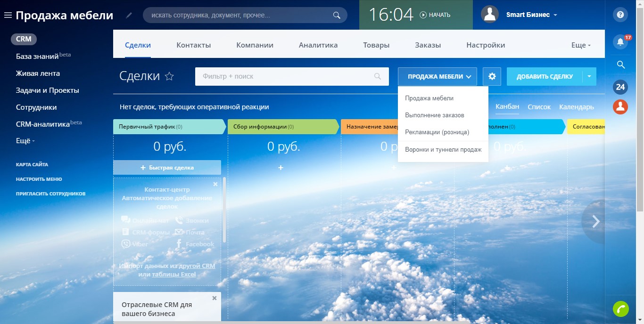The height and width of the screenshot is (324, 644).
Task: Go to the Заказы tab
Action: coord(428,45)
